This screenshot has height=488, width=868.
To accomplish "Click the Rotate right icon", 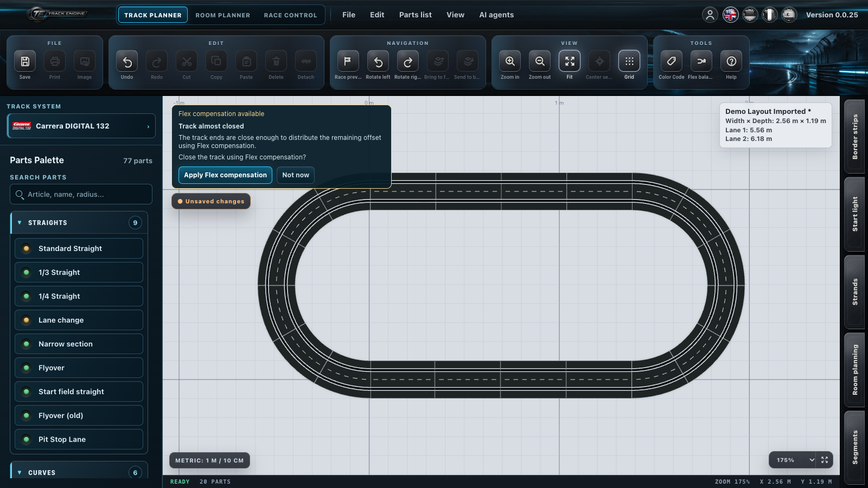I will point(407,61).
